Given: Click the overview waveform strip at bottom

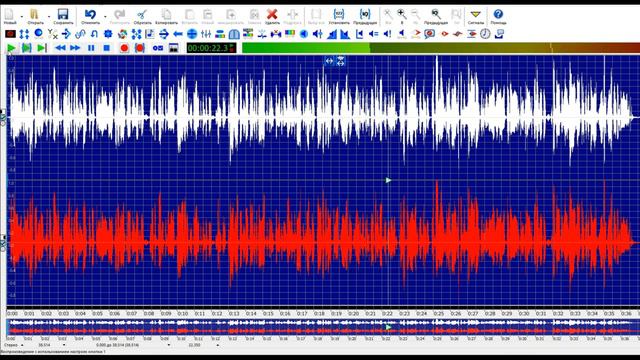Looking at the screenshot, I should (x=323, y=327).
